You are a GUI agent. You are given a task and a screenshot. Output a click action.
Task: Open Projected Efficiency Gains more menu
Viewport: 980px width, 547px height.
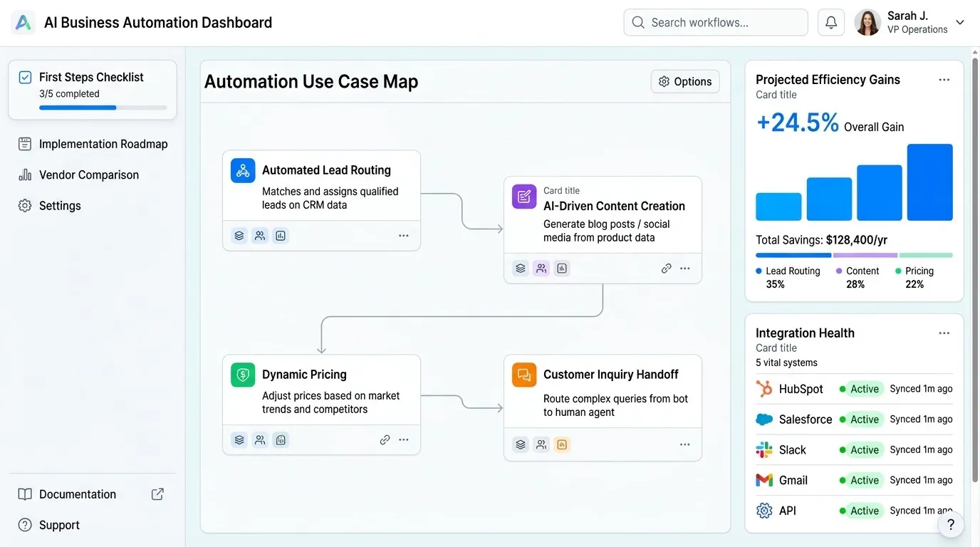point(944,80)
